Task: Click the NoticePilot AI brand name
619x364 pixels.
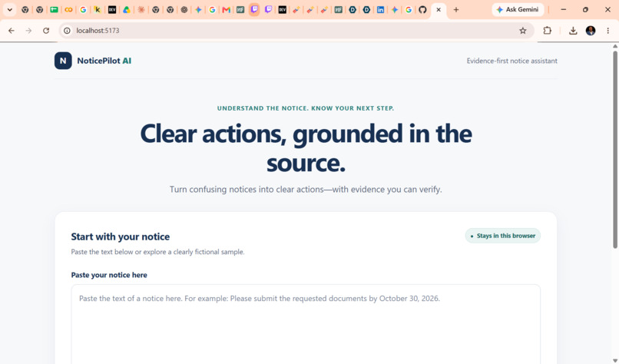Action: click(x=104, y=61)
